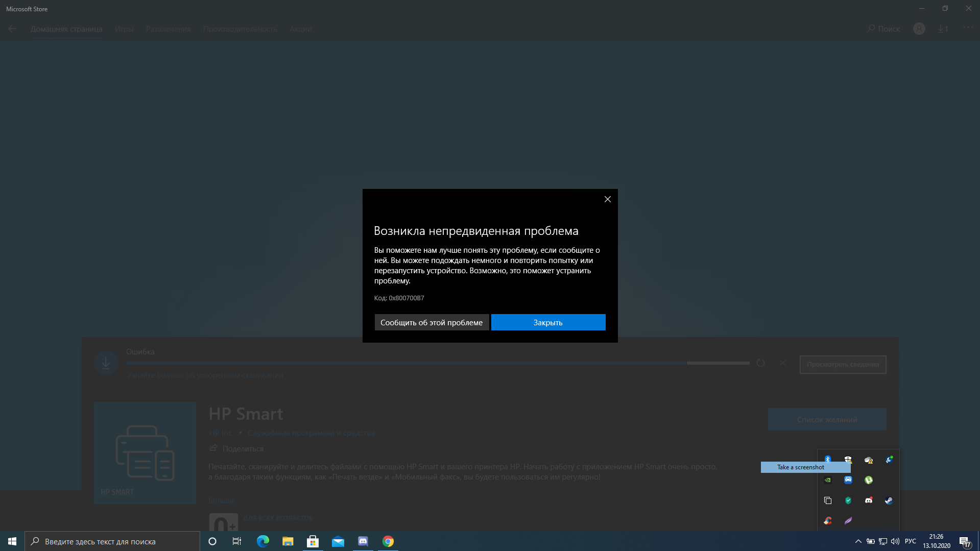The height and width of the screenshot is (551, 980).
Task: Open the NVIDIA tray icon
Action: (828, 480)
